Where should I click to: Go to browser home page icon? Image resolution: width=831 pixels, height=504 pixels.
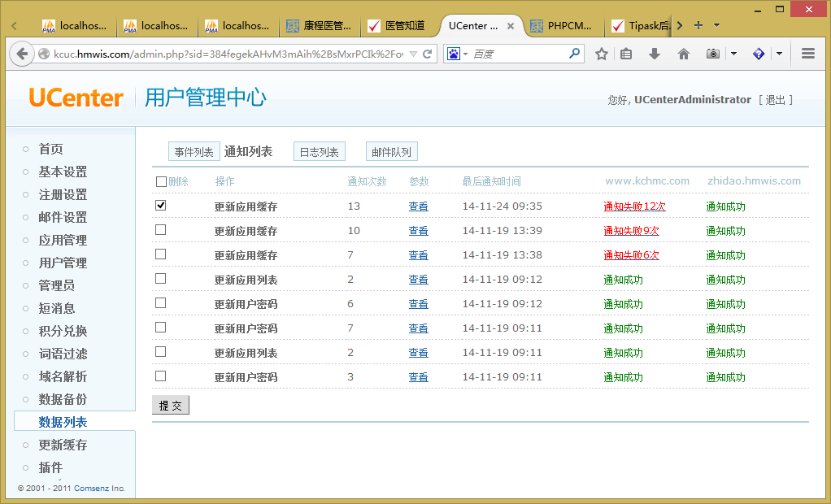[x=684, y=54]
